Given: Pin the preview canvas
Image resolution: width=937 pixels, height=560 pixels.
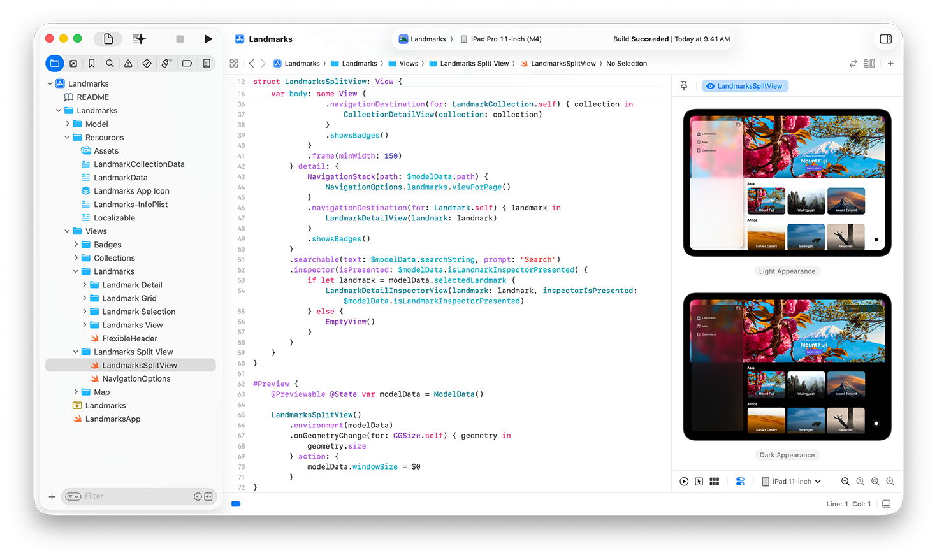Looking at the screenshot, I should (684, 86).
